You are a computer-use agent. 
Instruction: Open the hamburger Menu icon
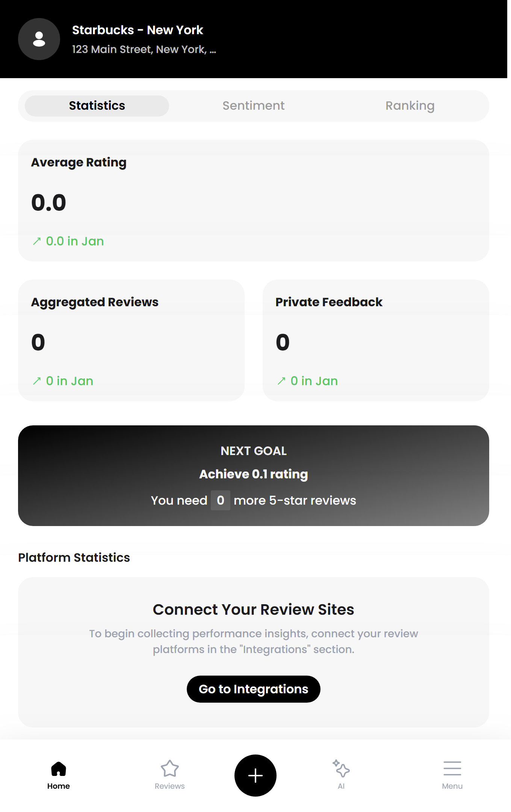pyautogui.click(x=452, y=769)
